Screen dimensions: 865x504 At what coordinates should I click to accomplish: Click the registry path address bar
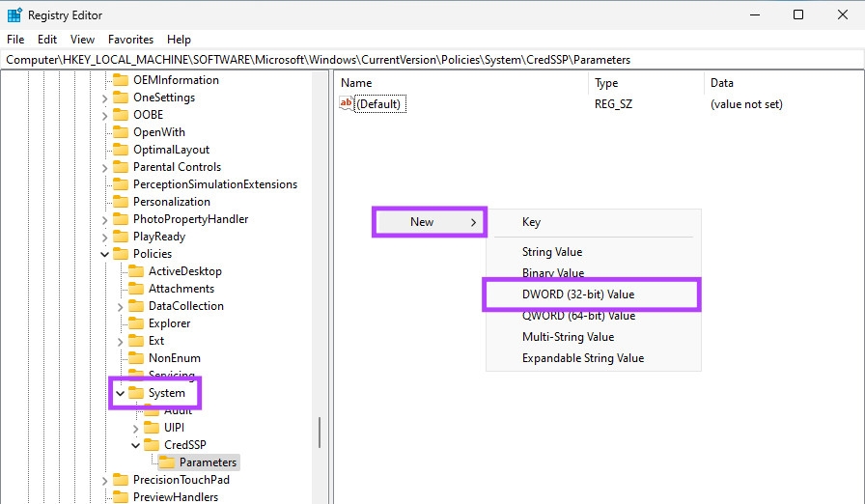(432, 60)
